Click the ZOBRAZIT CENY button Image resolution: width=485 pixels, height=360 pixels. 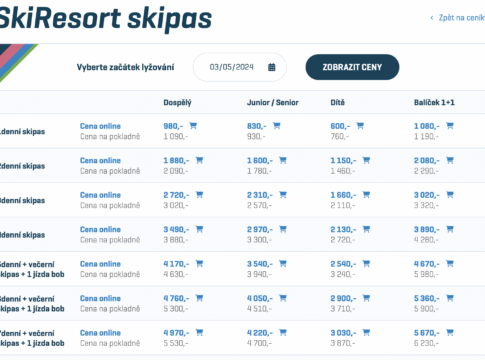click(x=352, y=67)
